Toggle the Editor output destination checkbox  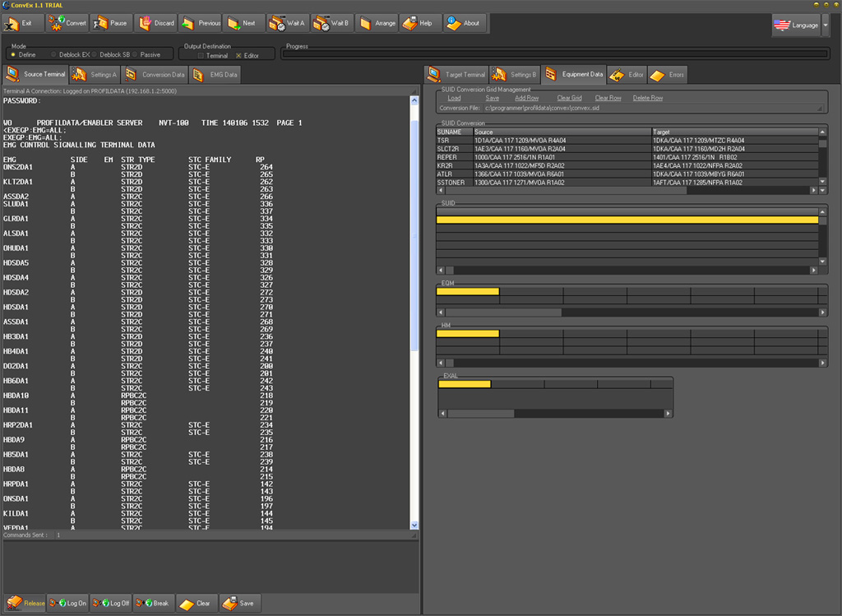[239, 55]
